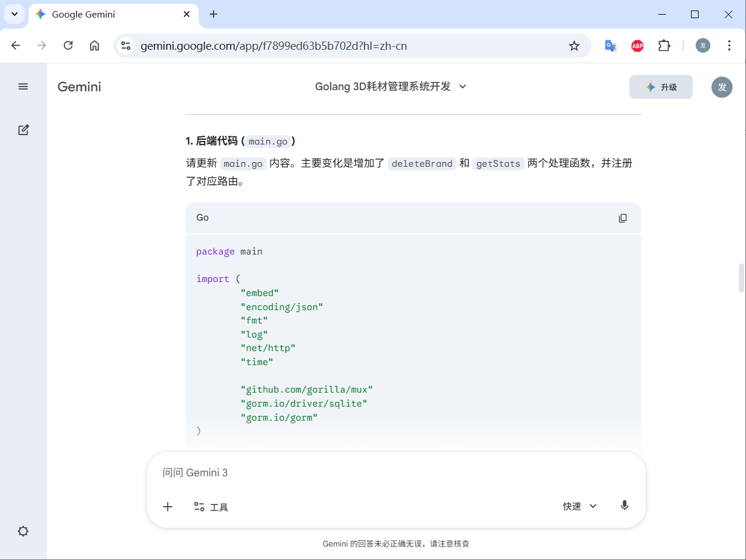Copy the Go code block
This screenshot has height=560, width=746.
pyautogui.click(x=623, y=218)
